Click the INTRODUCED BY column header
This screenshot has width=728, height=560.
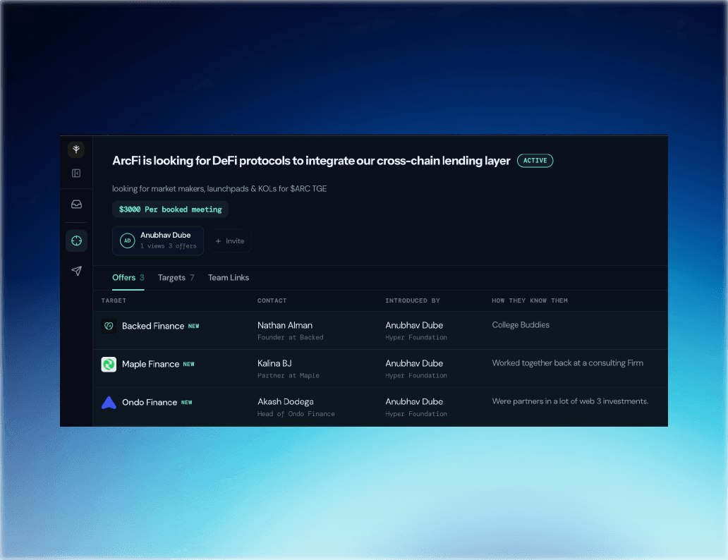tap(412, 301)
